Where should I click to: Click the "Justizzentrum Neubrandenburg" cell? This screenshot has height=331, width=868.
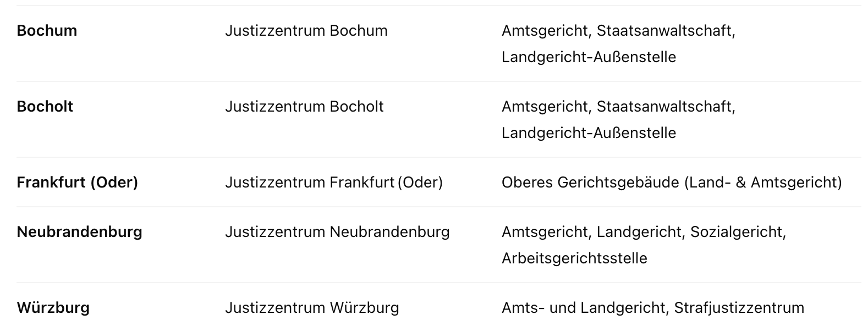point(337,232)
